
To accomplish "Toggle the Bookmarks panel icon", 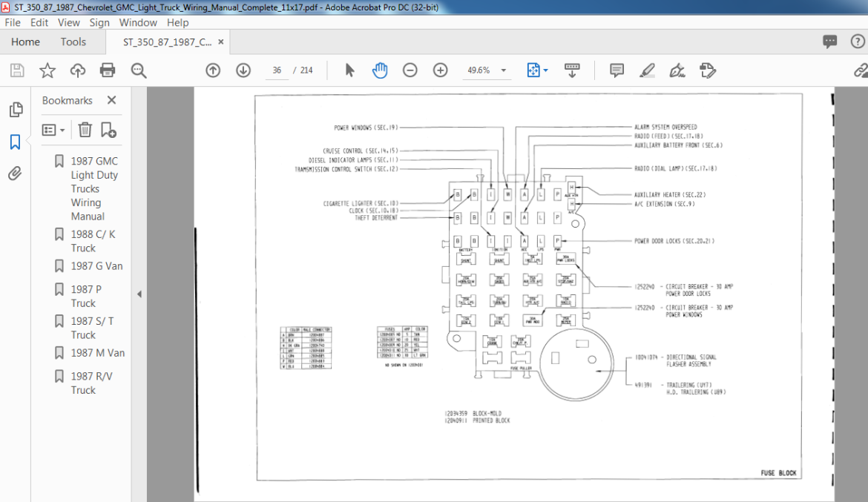I will (x=15, y=142).
